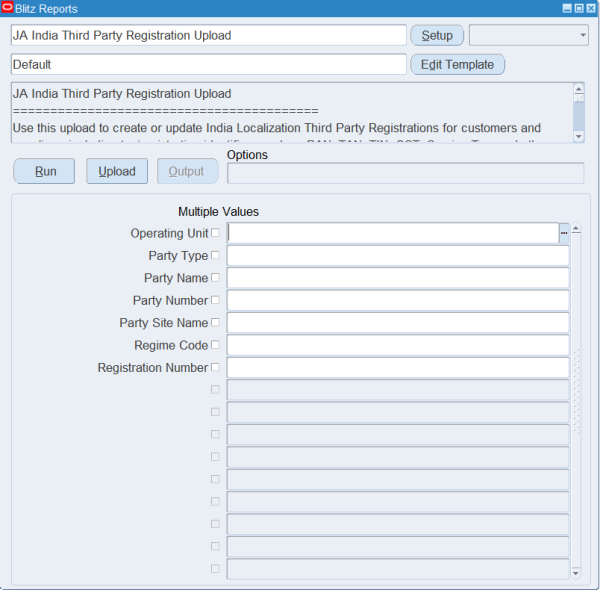
Task: Open the Setup button
Action: [x=437, y=35]
